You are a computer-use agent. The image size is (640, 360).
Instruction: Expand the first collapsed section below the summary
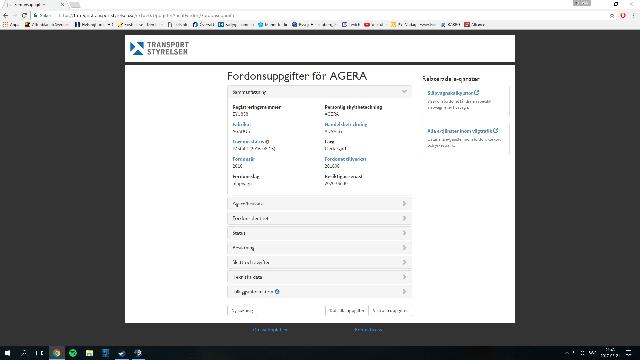319,203
